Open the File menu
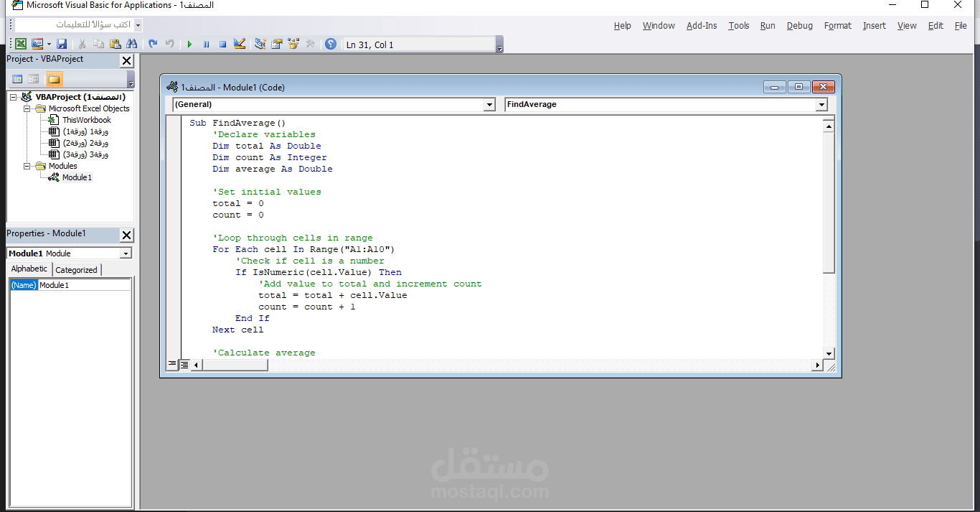 click(x=961, y=26)
